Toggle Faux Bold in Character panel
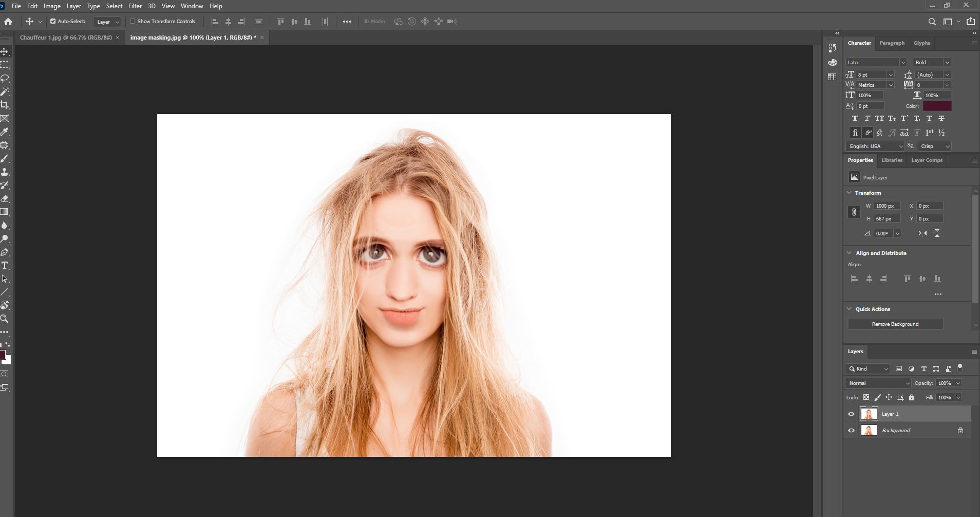Screen dimensions: 980x517 tap(855, 119)
